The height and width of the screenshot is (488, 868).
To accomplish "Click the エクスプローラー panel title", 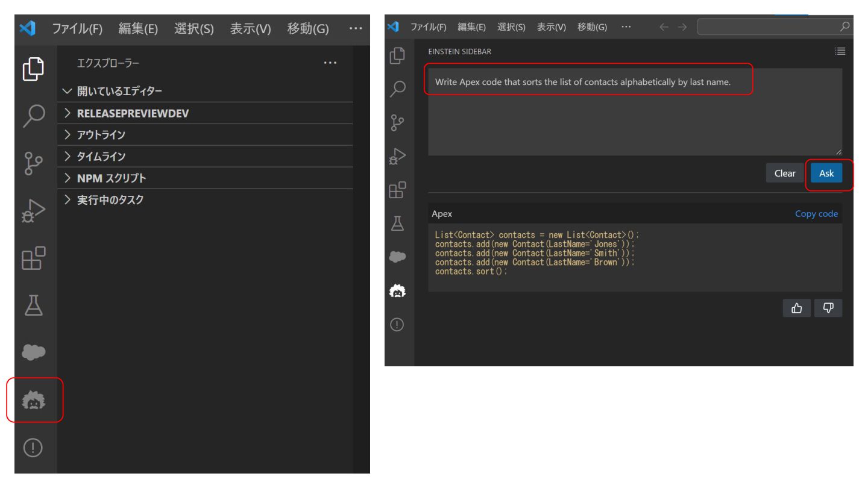I will 108,63.
